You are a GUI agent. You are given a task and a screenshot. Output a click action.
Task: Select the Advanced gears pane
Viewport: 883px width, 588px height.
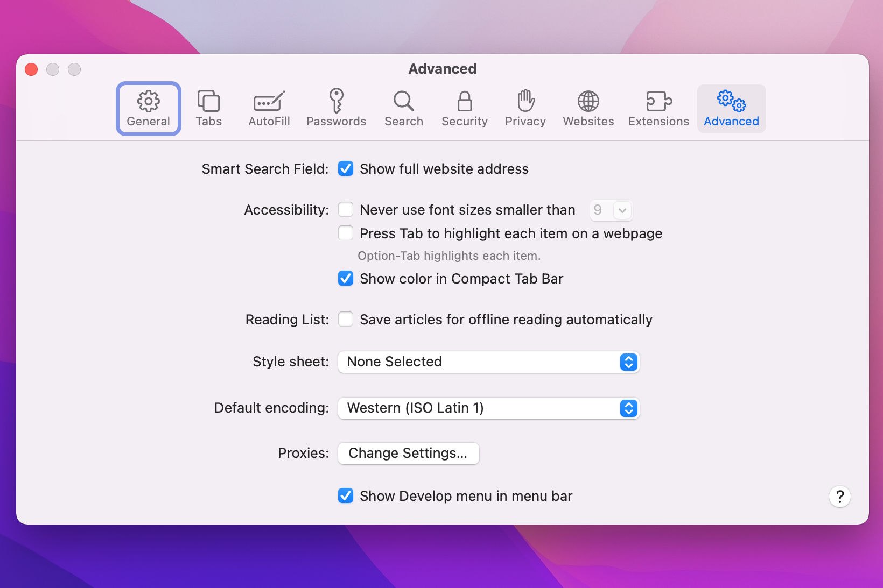tap(732, 109)
